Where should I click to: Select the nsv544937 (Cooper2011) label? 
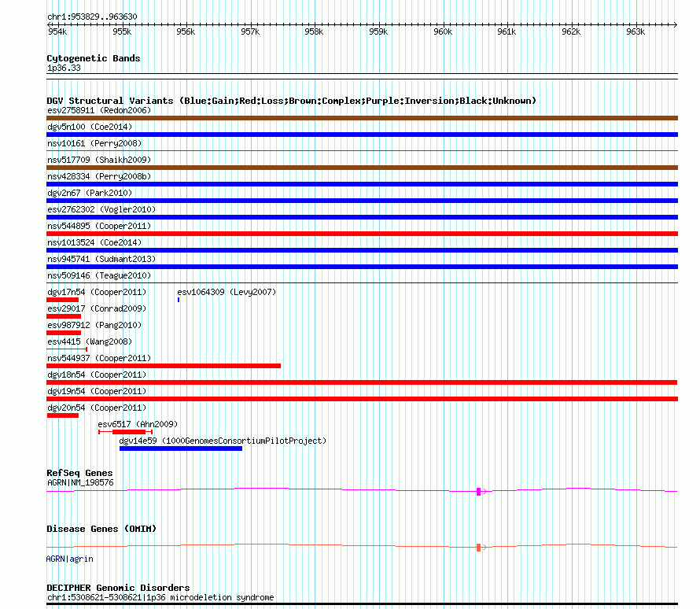(x=99, y=358)
